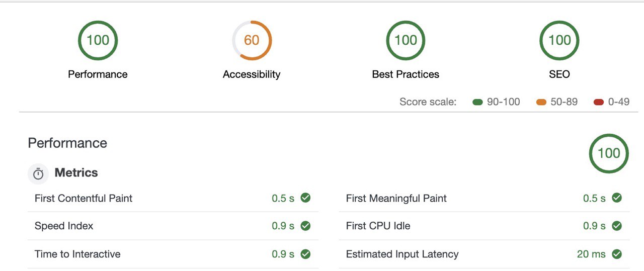Image resolution: width=644 pixels, height=271 pixels.
Task: Click the green check beside Estimated Input Latency
Action: [617, 254]
